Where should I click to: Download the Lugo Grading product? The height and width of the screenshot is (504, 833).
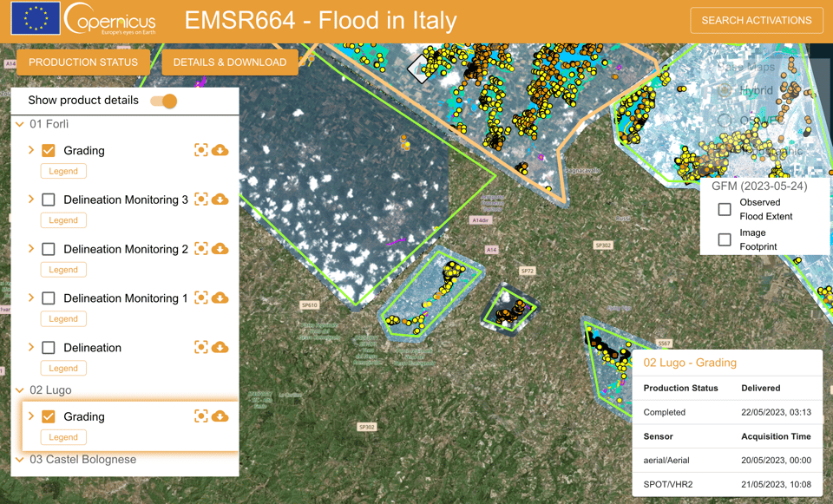(x=220, y=416)
